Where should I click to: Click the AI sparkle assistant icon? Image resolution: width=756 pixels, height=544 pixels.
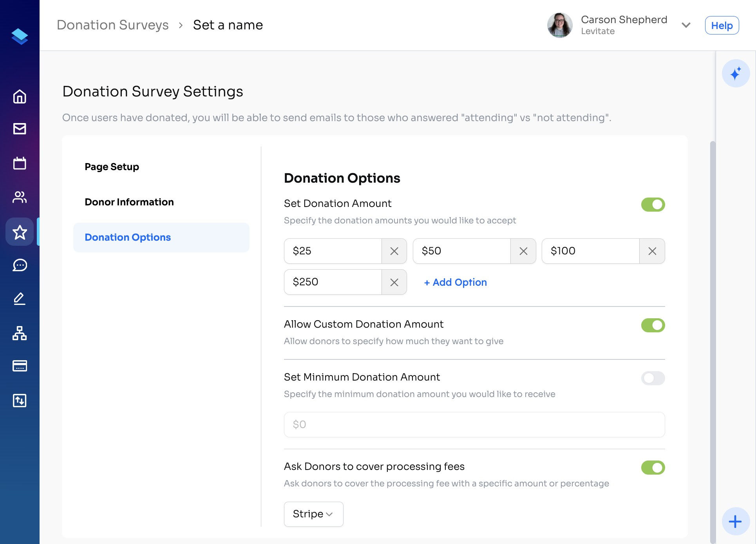pyautogui.click(x=735, y=73)
